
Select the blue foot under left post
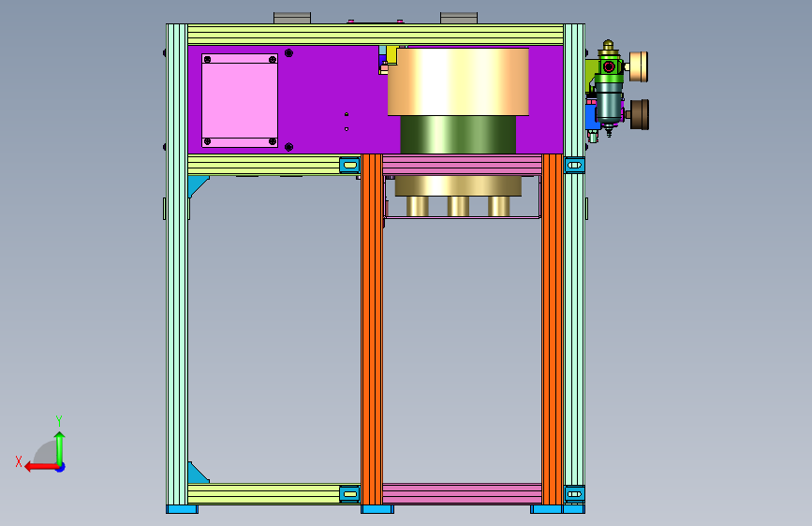[182, 509]
